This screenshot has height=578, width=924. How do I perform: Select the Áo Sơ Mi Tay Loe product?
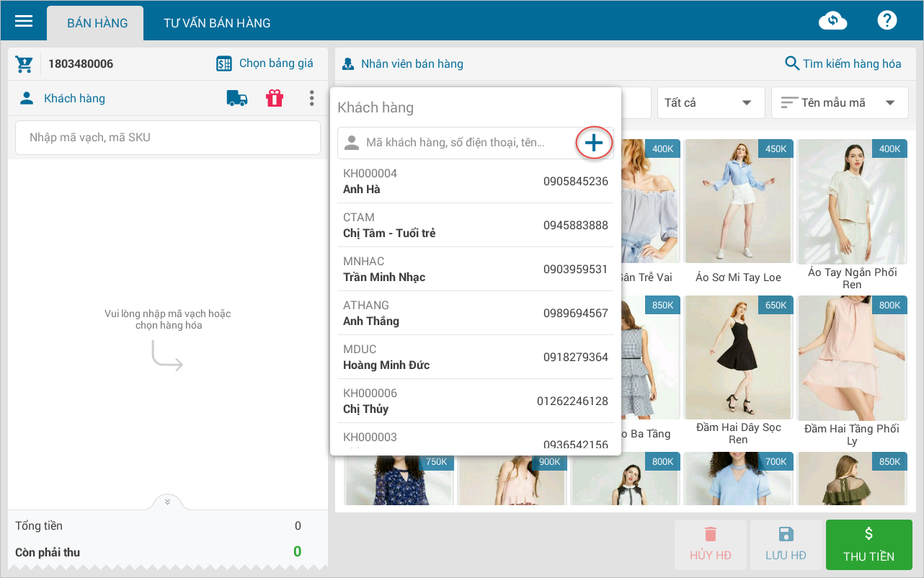[x=738, y=211]
